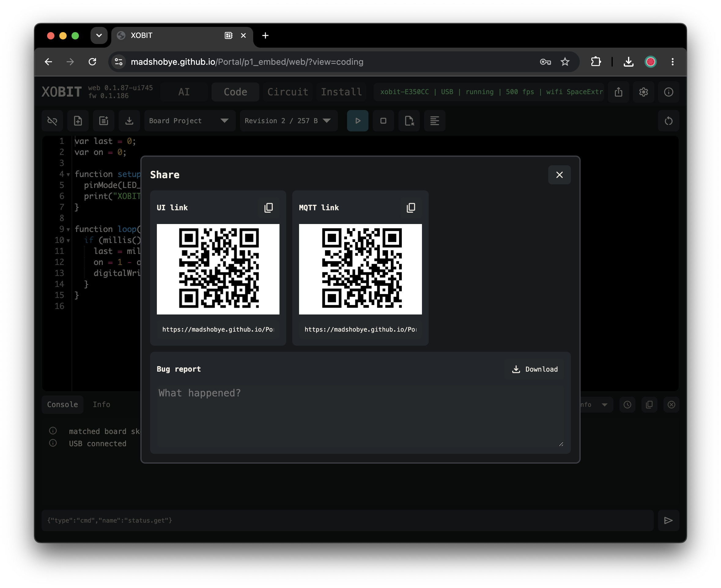Screen dimensions: 721x588
Task: Click the file-with-cursor toolbar icon
Action: (409, 121)
